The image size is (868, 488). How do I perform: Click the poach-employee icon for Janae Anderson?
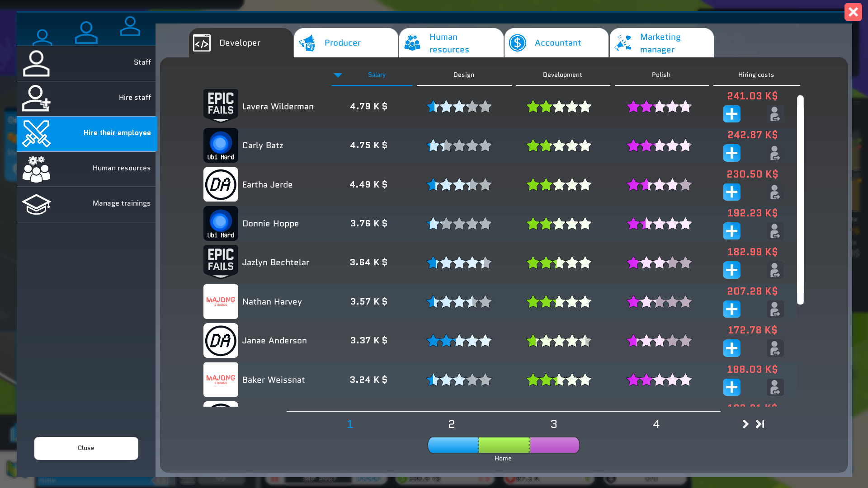(x=775, y=348)
